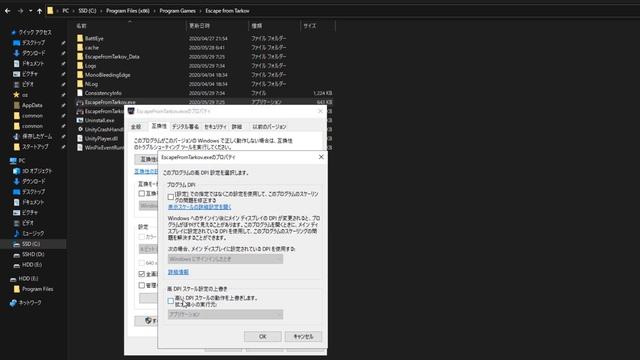The height and width of the screenshot is (360, 640).
Task: Click the 3D オブジェクト icon under PC
Action: coord(17,171)
